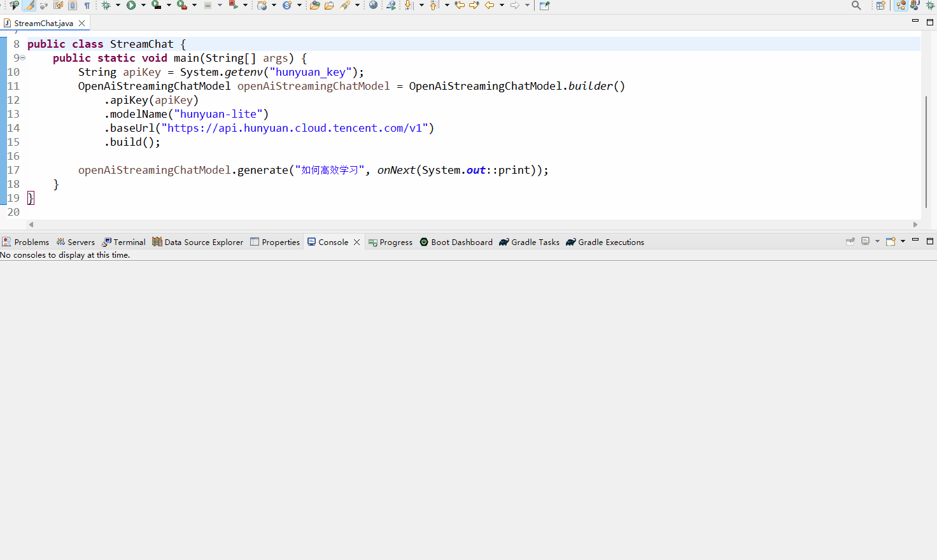
Task: Click the Display Selected Console icon
Action: (x=866, y=241)
